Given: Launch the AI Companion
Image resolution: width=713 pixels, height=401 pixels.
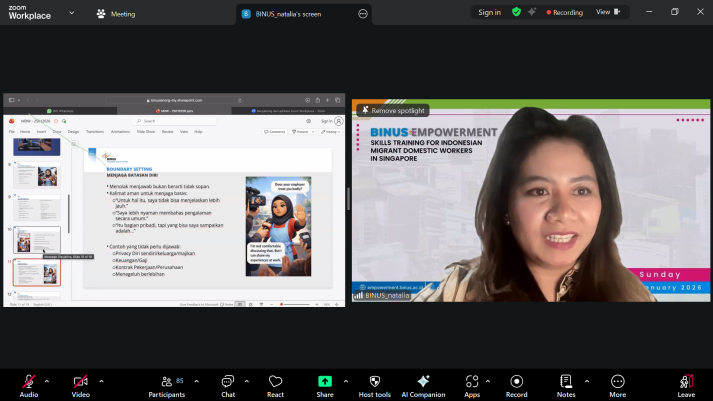Looking at the screenshot, I should coord(423,382).
